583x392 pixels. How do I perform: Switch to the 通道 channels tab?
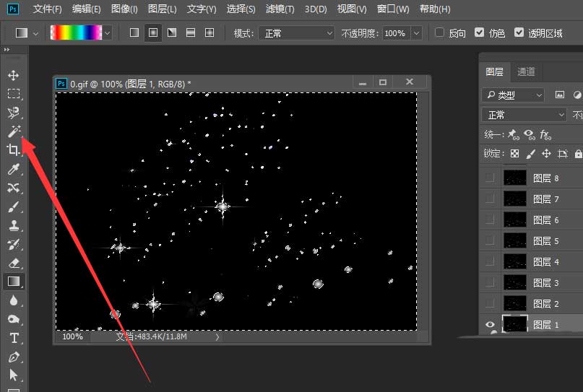(526, 71)
